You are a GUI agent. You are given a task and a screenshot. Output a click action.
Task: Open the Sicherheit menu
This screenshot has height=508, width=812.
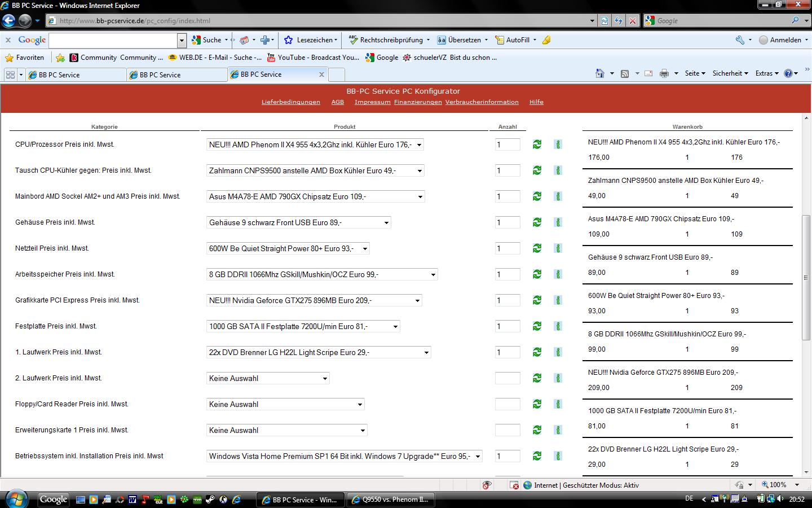click(x=730, y=73)
